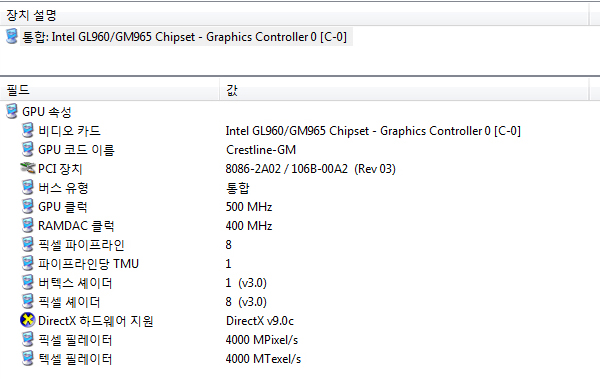Click the GPU 속성 group icon
The width and height of the screenshot is (600, 379).
pos(12,111)
